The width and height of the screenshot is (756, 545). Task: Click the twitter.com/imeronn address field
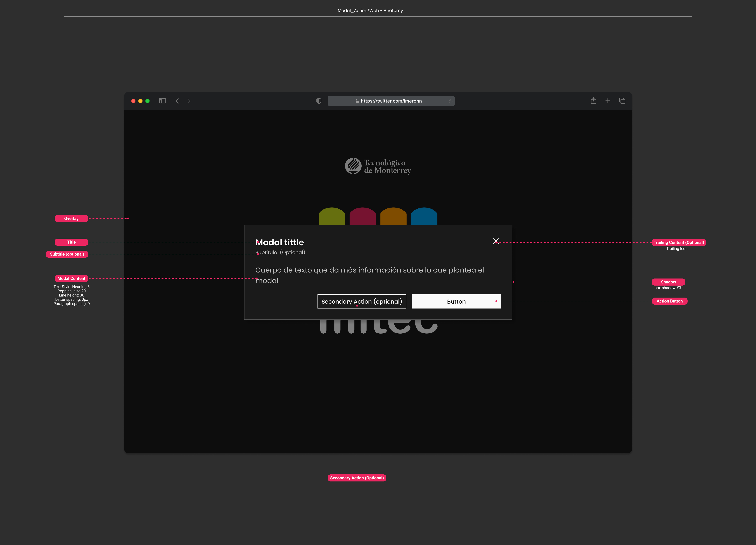[x=391, y=101]
